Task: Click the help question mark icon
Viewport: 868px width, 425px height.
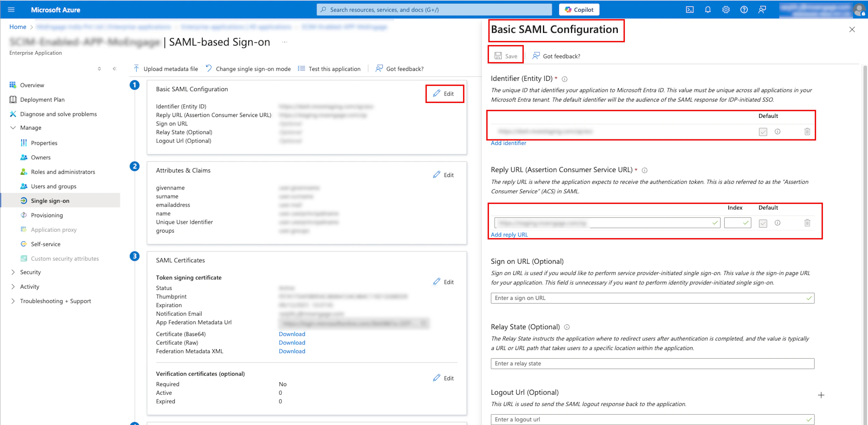Action: (744, 10)
